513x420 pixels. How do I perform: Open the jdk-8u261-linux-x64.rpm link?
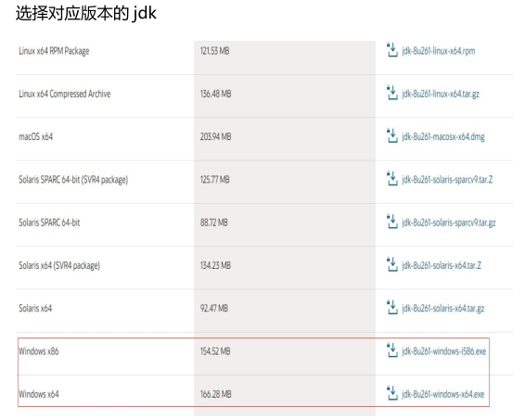439,51
